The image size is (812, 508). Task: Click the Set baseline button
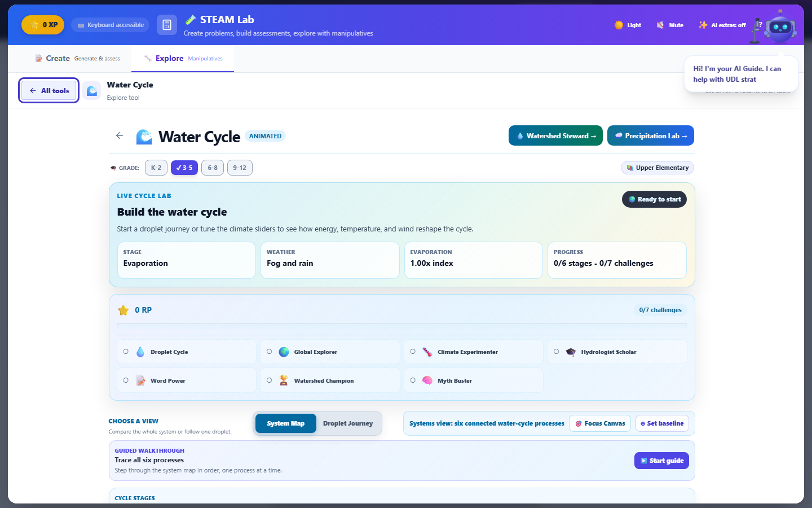[662, 423]
